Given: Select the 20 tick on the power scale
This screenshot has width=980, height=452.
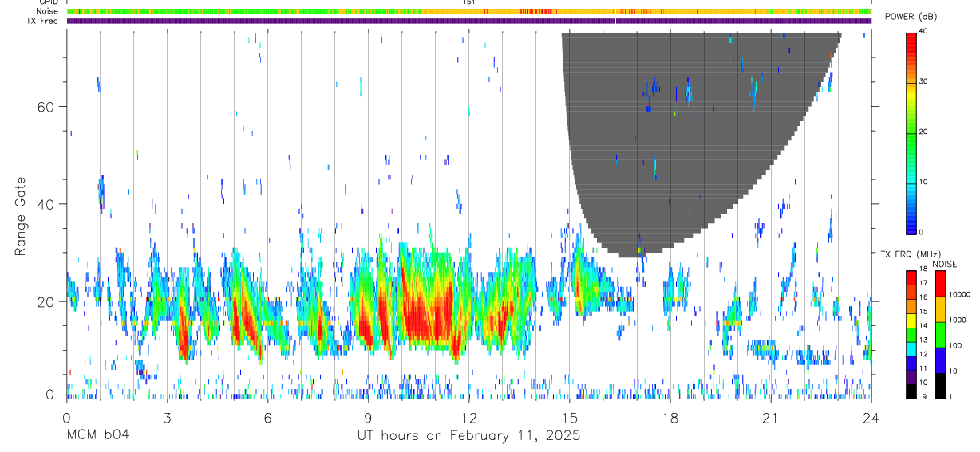Looking at the screenshot, I should tap(924, 132).
